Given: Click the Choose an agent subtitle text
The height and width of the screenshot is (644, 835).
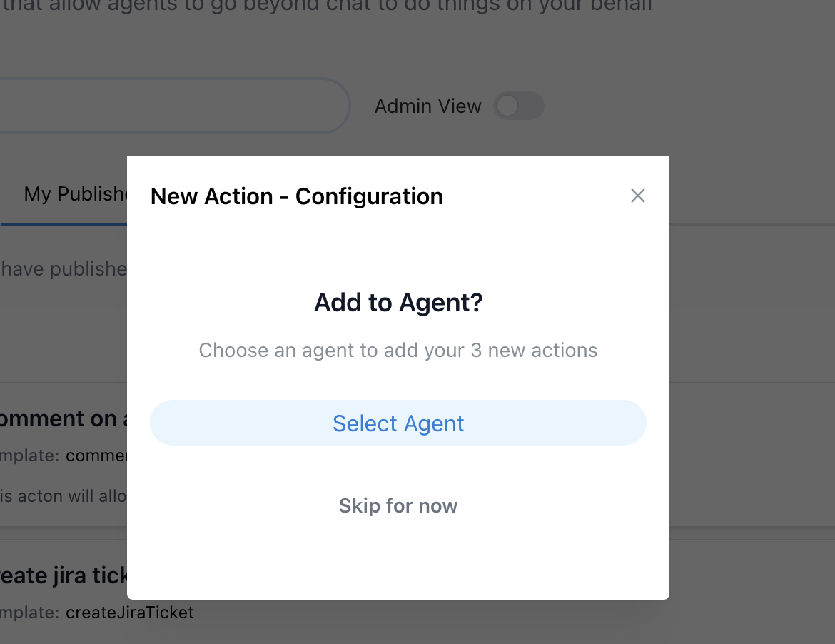Looking at the screenshot, I should tap(398, 350).
